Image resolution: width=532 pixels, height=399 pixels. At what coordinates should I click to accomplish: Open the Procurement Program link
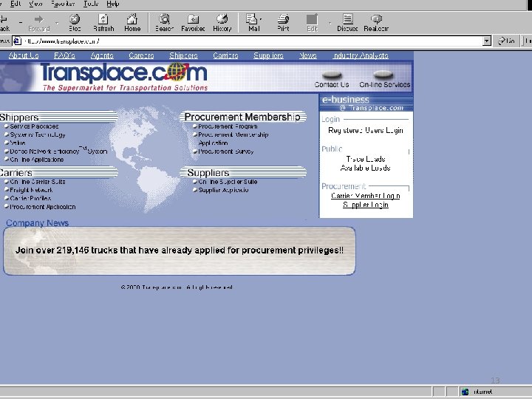tap(228, 126)
